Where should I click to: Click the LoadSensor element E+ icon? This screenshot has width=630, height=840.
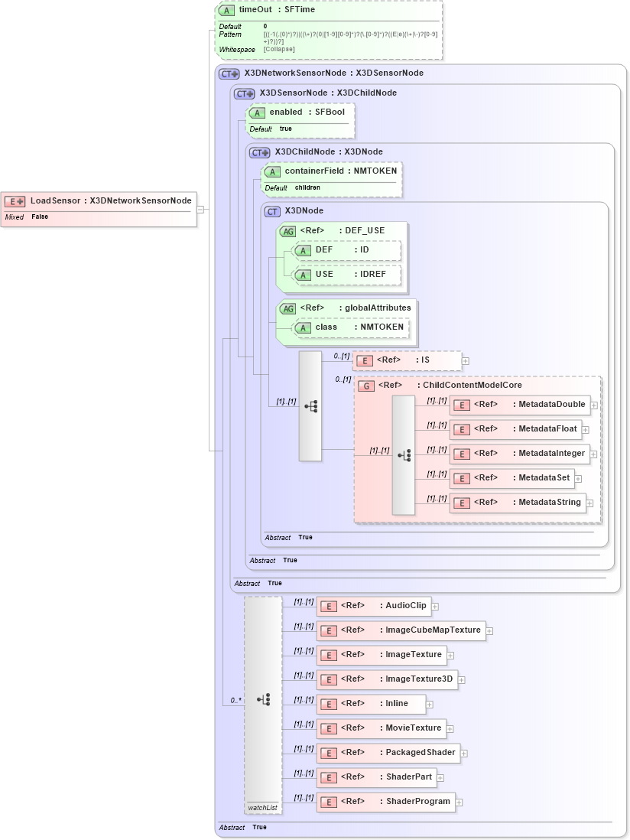(x=15, y=201)
